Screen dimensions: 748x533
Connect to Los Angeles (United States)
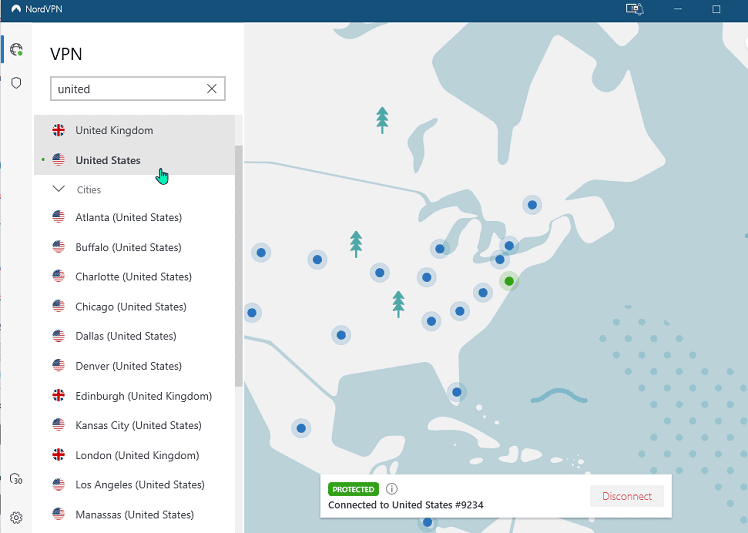(135, 485)
